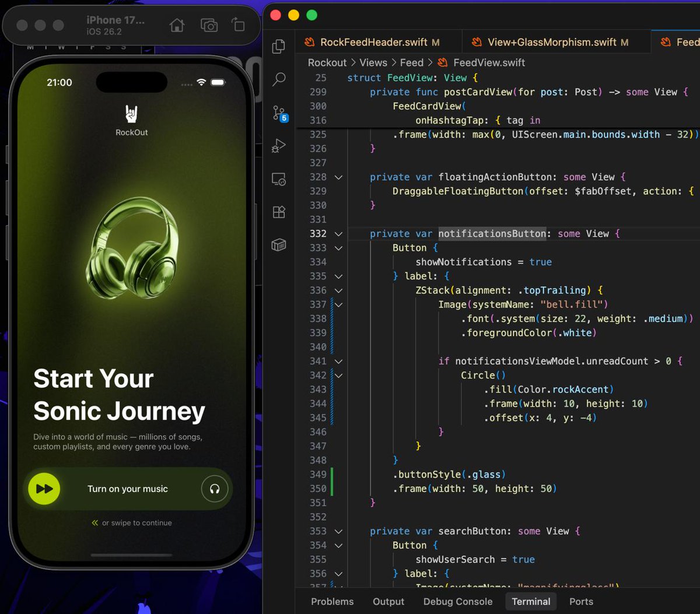
Task: Select the Terminal panel tab
Action: [x=531, y=601]
